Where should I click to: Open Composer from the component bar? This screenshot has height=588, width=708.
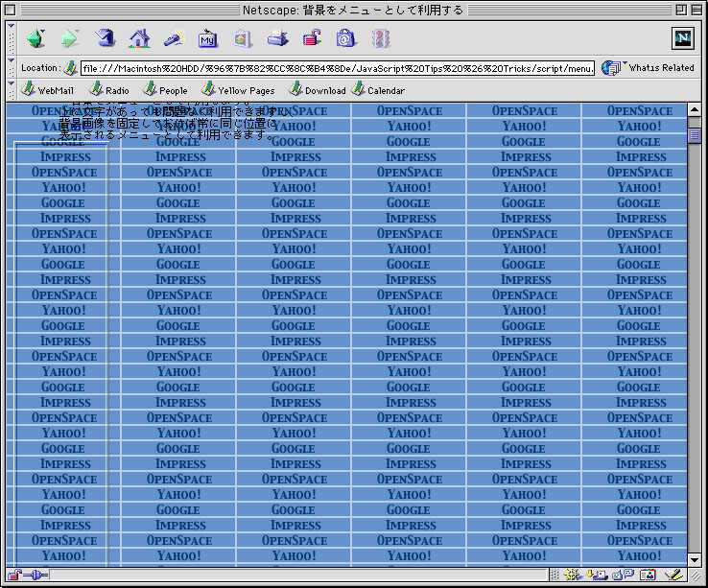click(x=673, y=575)
